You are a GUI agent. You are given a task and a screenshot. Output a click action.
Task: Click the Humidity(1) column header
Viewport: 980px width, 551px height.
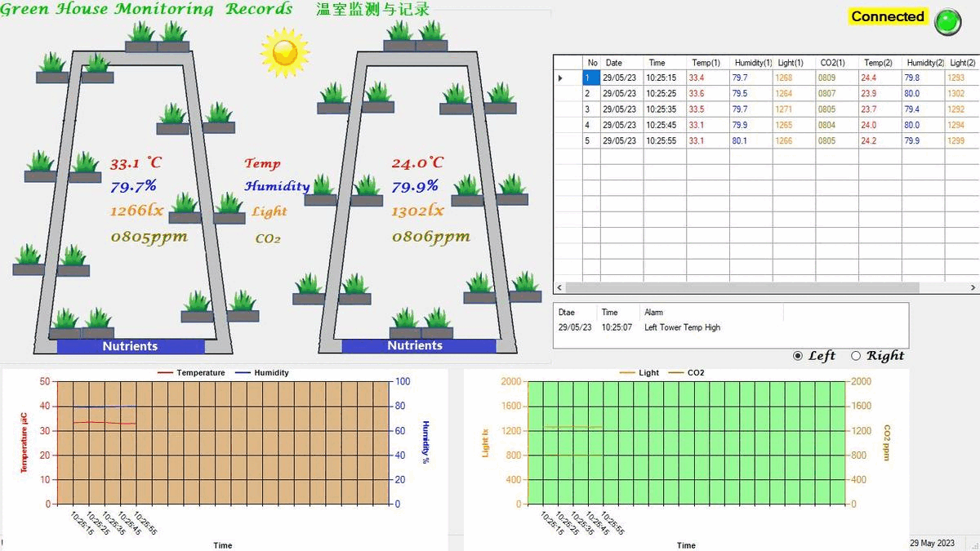point(752,63)
